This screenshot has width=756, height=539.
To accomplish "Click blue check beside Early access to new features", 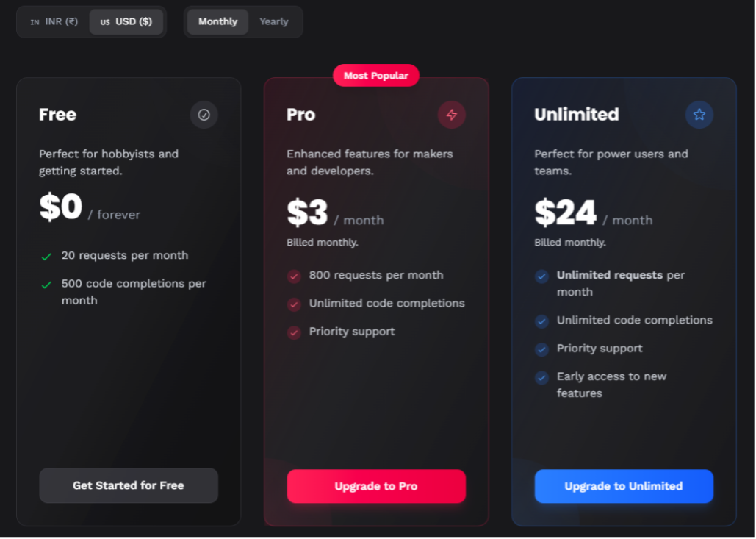I will coord(542,378).
